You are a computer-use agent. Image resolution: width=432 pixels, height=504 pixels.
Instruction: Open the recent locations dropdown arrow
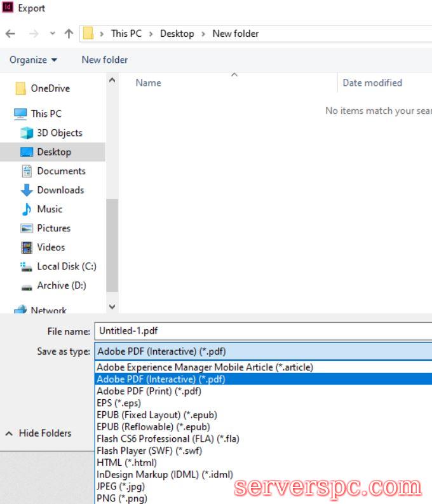[x=52, y=34]
